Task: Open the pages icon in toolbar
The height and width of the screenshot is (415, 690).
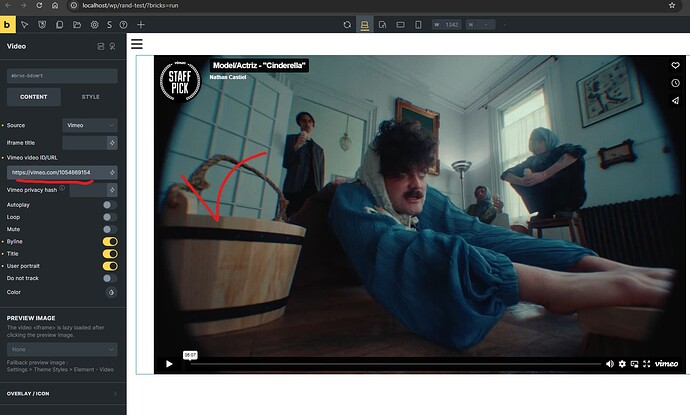Action: pos(59,25)
